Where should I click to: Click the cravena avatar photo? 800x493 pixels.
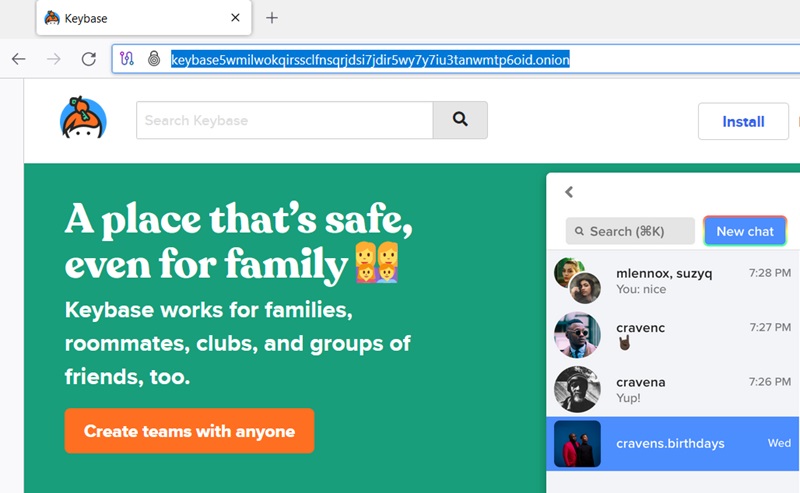pyautogui.click(x=577, y=389)
